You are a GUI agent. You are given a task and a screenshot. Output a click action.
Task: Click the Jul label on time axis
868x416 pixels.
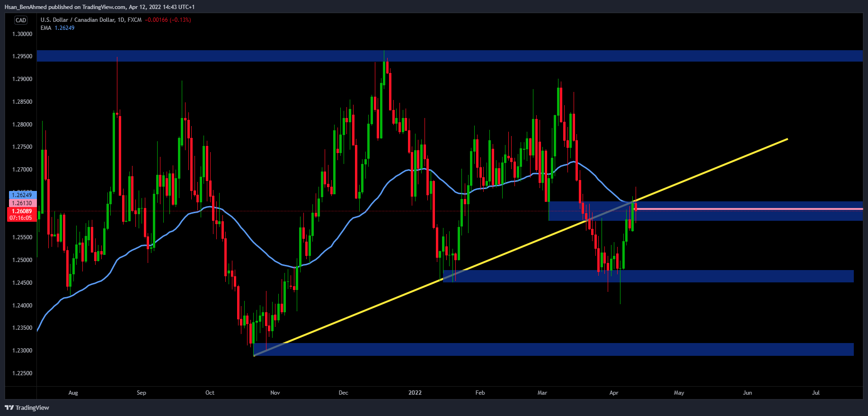click(x=816, y=393)
